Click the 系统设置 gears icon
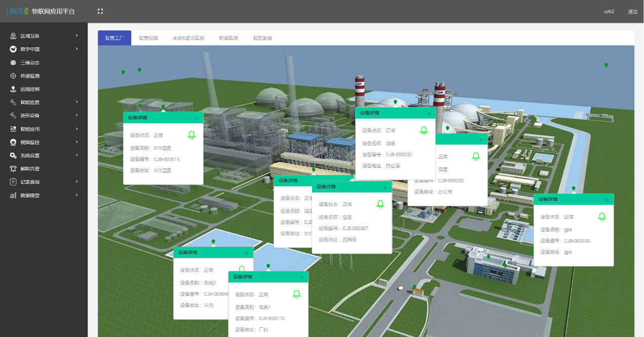 click(x=13, y=156)
